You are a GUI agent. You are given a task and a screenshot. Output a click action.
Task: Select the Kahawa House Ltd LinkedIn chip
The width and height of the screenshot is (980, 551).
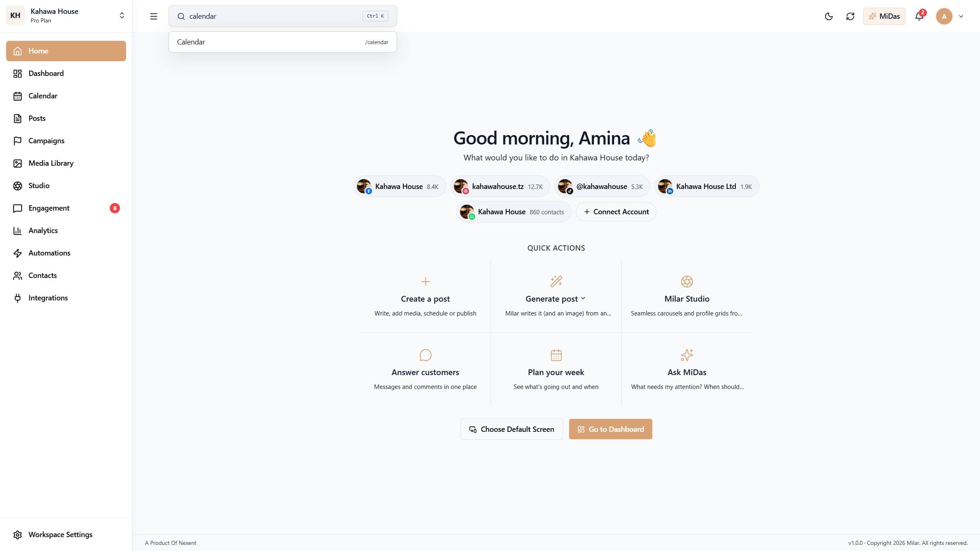pyautogui.click(x=707, y=187)
